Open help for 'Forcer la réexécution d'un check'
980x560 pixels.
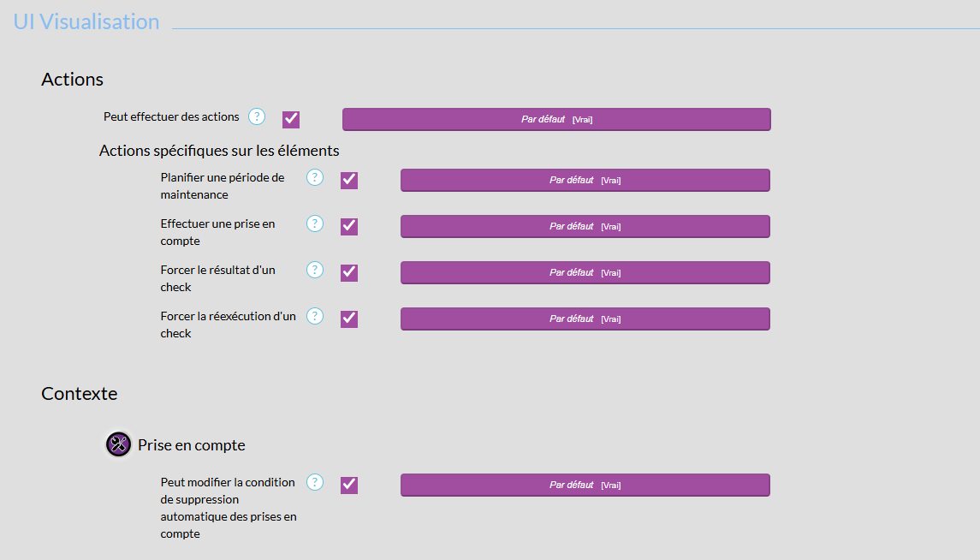click(x=315, y=316)
